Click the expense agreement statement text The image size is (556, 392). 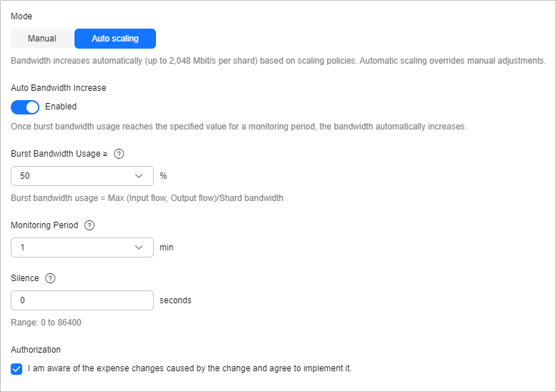(190, 368)
